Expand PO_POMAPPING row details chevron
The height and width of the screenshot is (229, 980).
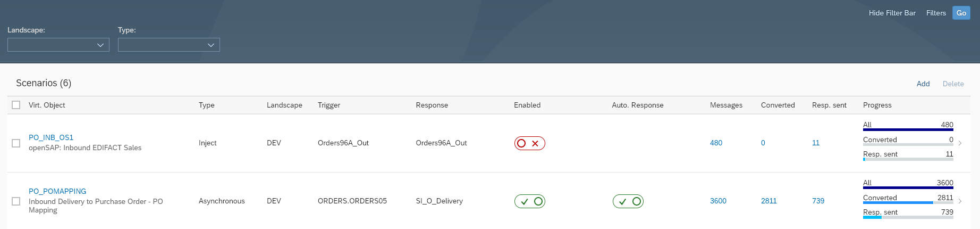click(960, 201)
